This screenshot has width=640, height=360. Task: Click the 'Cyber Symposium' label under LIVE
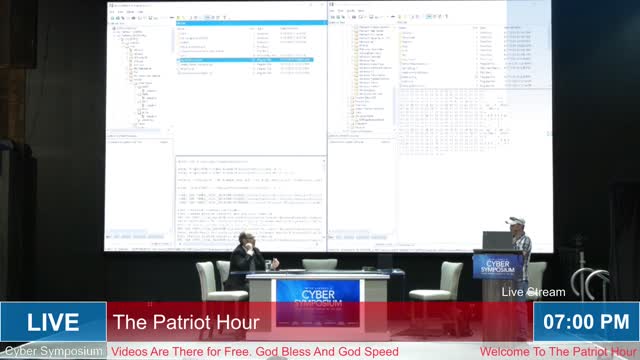pos(53,351)
